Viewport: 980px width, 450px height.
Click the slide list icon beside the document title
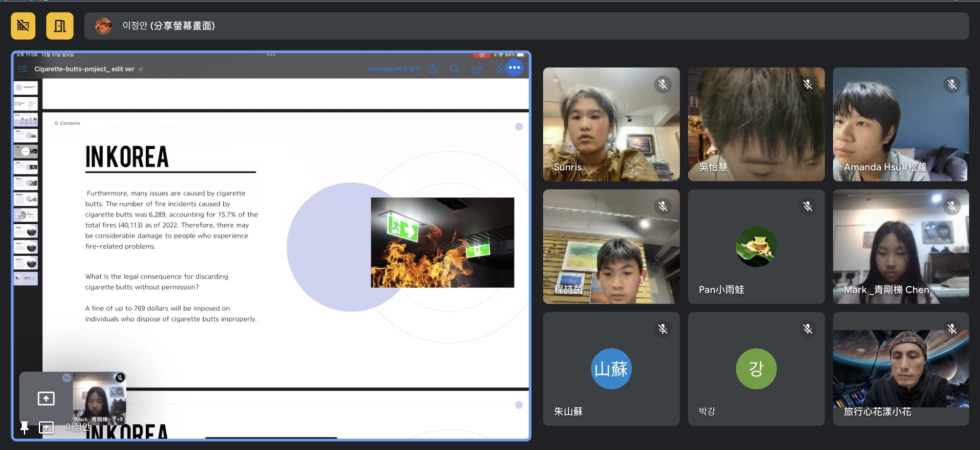pos(22,69)
